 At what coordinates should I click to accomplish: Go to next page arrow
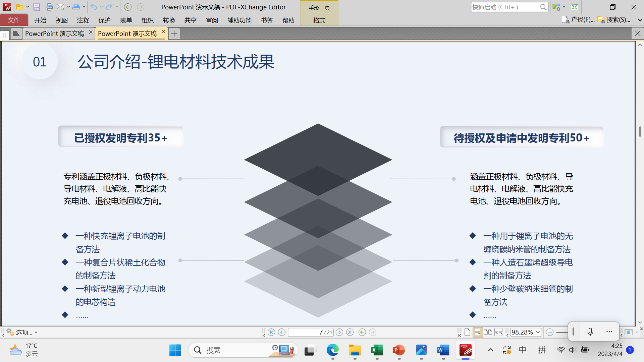[x=339, y=332]
